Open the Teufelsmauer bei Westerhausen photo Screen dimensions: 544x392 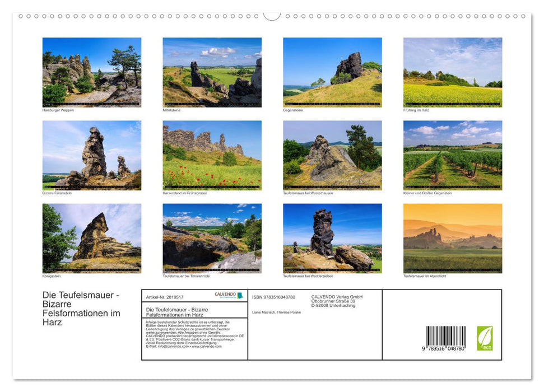tap(332, 155)
